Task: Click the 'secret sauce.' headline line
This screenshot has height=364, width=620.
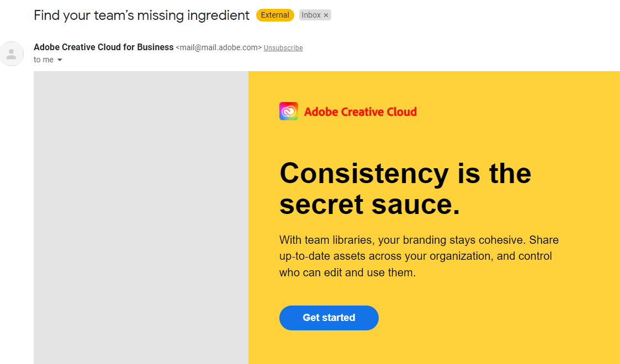Action: (x=370, y=204)
